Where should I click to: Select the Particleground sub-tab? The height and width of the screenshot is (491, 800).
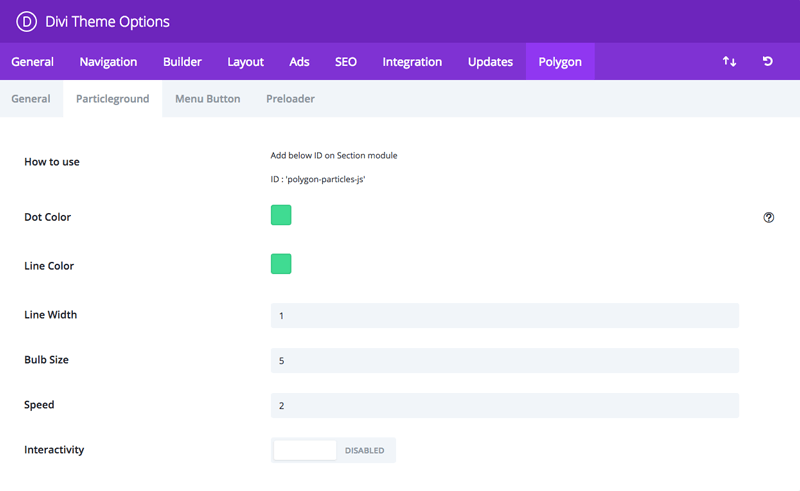[x=113, y=99]
